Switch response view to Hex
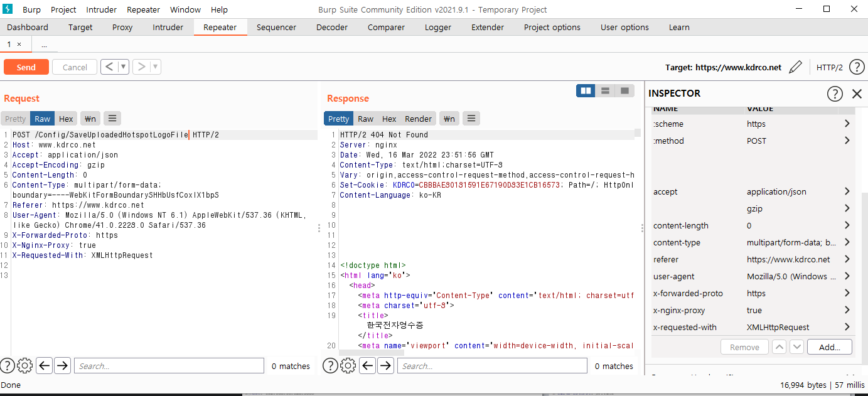This screenshot has height=396, width=868. (x=389, y=119)
